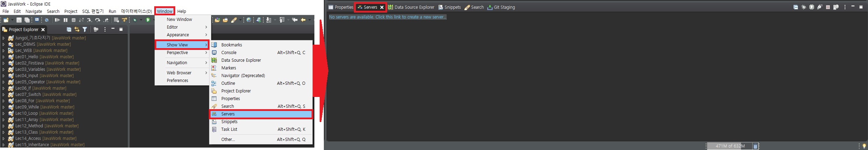This screenshot has height=150, width=868.
Task: Expand the Perspective submenu
Action: click(x=182, y=53)
